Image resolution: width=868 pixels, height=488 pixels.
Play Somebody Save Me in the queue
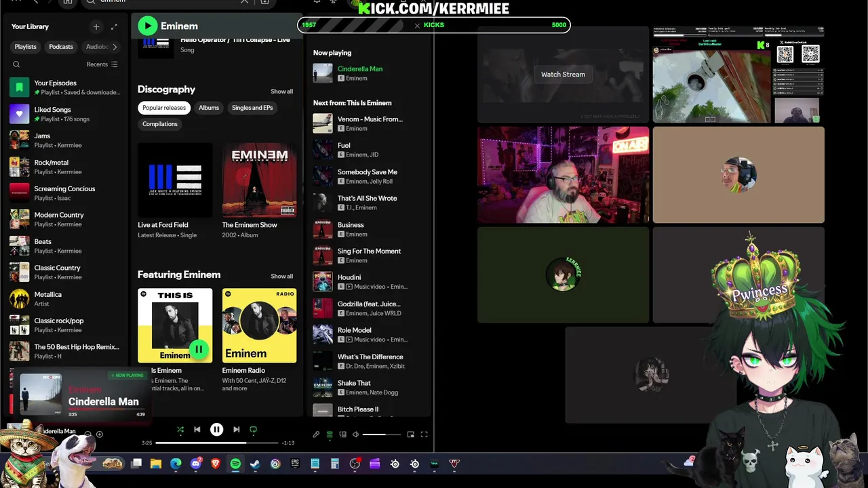click(x=370, y=176)
